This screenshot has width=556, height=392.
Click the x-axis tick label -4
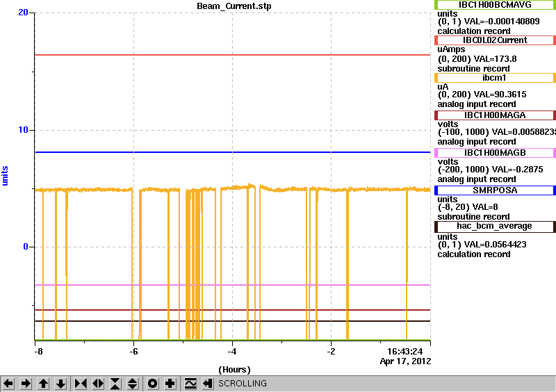(x=232, y=352)
